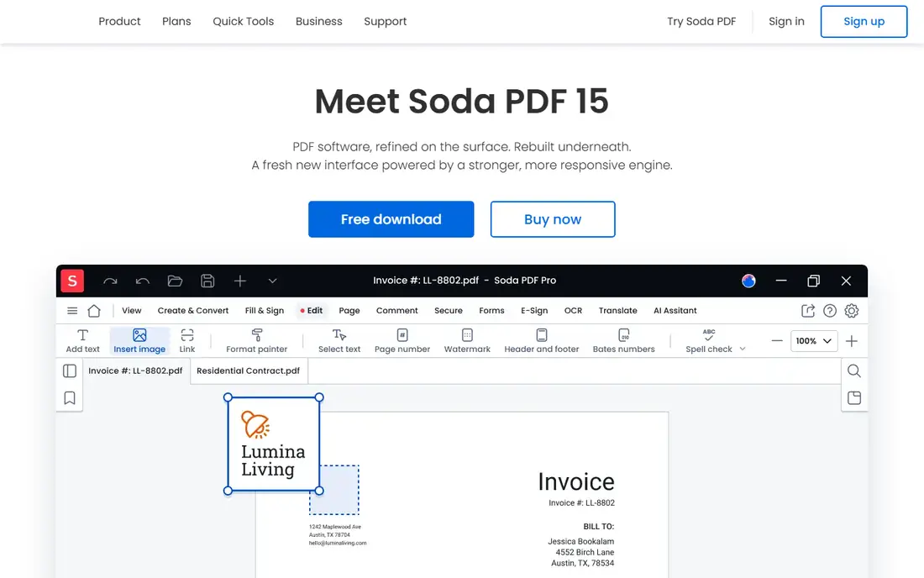Go to the home icon
The height and width of the screenshot is (578, 924).
coord(94,311)
